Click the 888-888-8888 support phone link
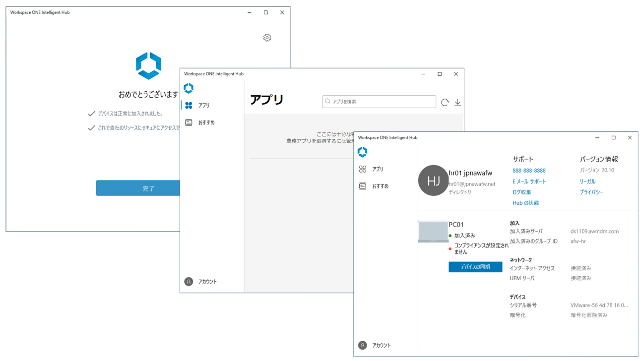The image size is (644, 361). coord(529,171)
